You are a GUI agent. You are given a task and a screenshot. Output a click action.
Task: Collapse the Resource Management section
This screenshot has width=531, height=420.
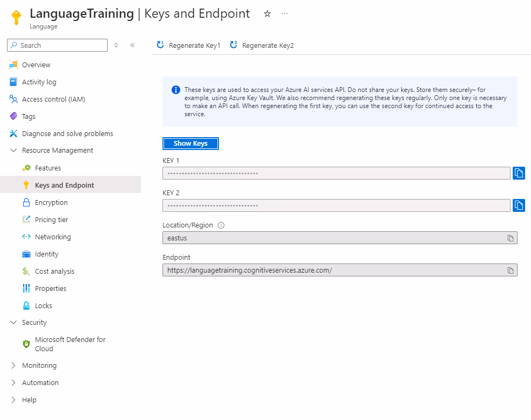[x=13, y=151]
